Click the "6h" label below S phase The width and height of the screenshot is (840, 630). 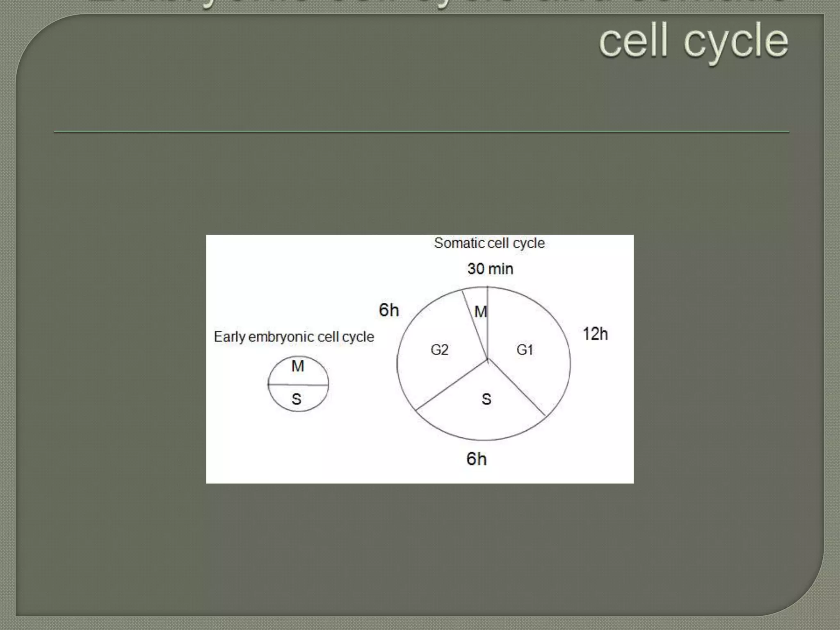click(x=477, y=459)
